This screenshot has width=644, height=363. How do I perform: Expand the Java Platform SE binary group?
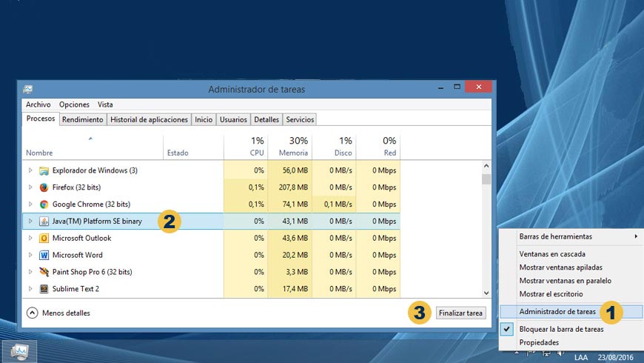pos(30,221)
